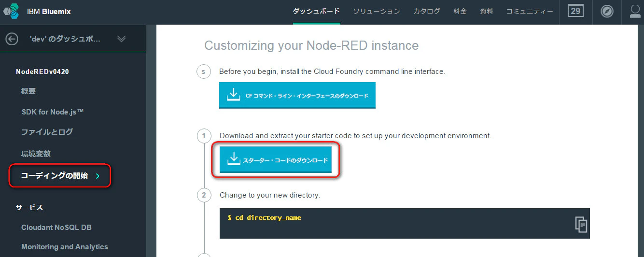This screenshot has width=644, height=257.
Task: Open the 料金 menu
Action: 460,11
